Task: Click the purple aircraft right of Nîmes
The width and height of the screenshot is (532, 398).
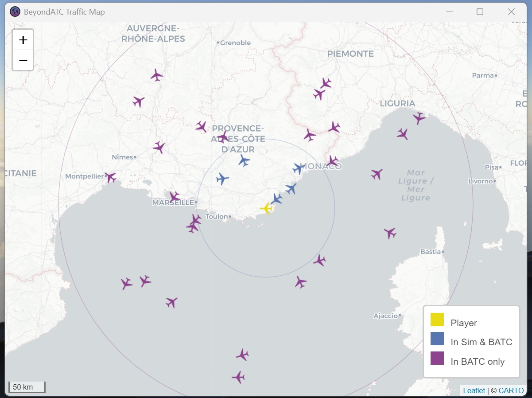Action: pos(159,147)
